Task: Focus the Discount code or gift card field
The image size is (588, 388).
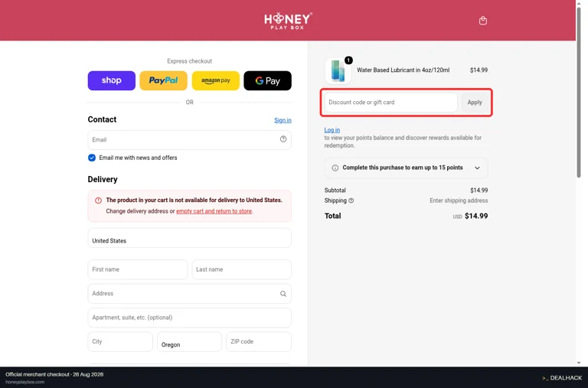Action: point(390,103)
